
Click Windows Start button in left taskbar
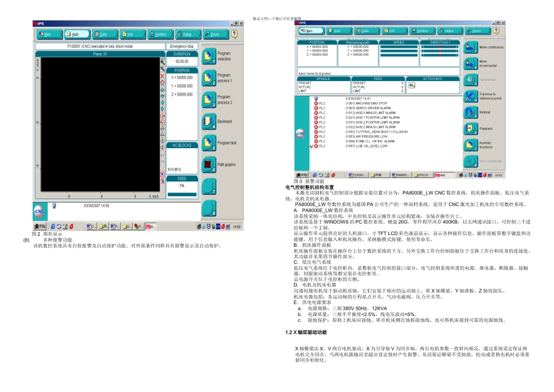(40, 226)
